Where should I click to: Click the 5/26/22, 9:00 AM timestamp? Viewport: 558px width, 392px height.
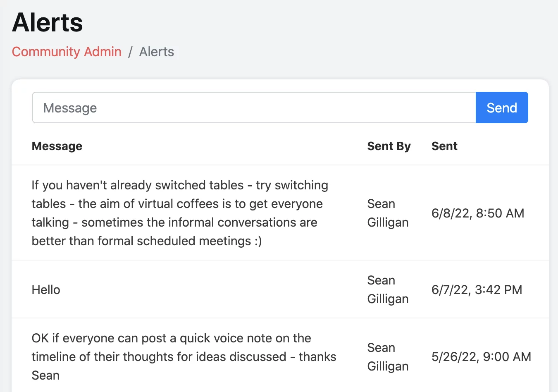pyautogui.click(x=481, y=356)
